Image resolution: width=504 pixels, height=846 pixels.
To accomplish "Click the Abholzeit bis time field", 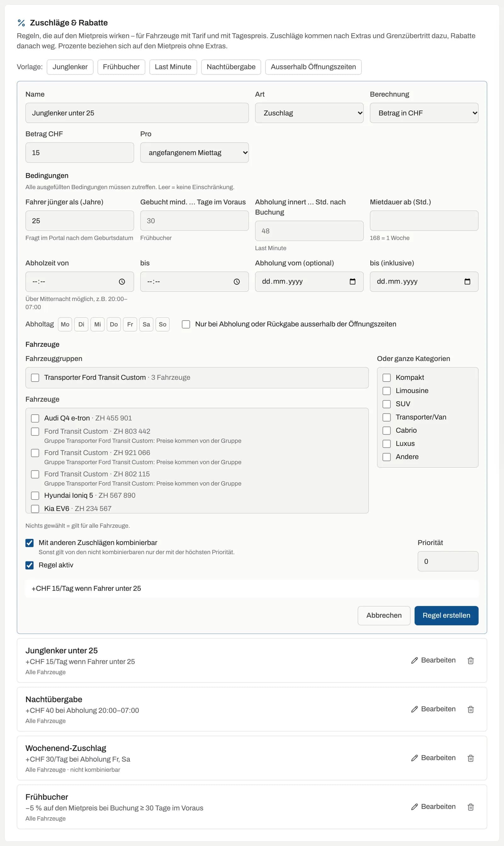I will coord(194,282).
